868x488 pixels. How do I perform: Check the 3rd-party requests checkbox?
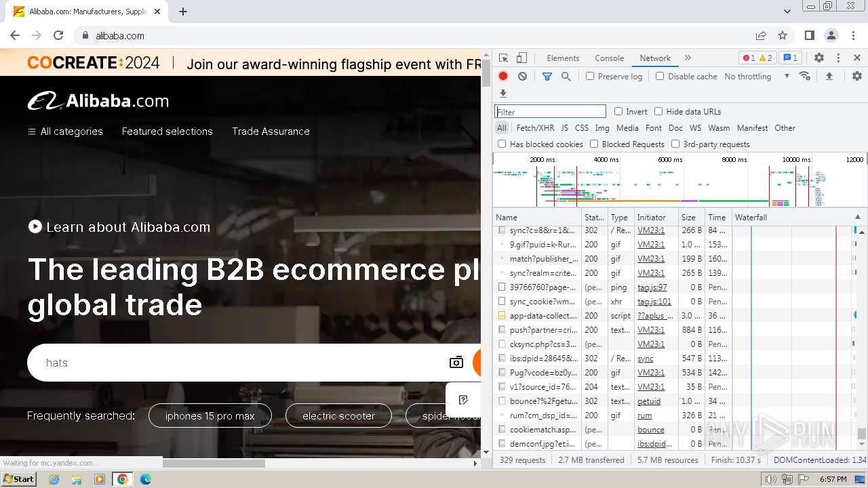click(x=675, y=144)
